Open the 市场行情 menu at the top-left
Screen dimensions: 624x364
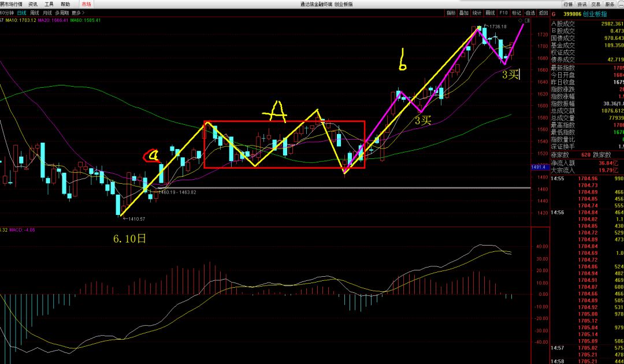(11, 4)
